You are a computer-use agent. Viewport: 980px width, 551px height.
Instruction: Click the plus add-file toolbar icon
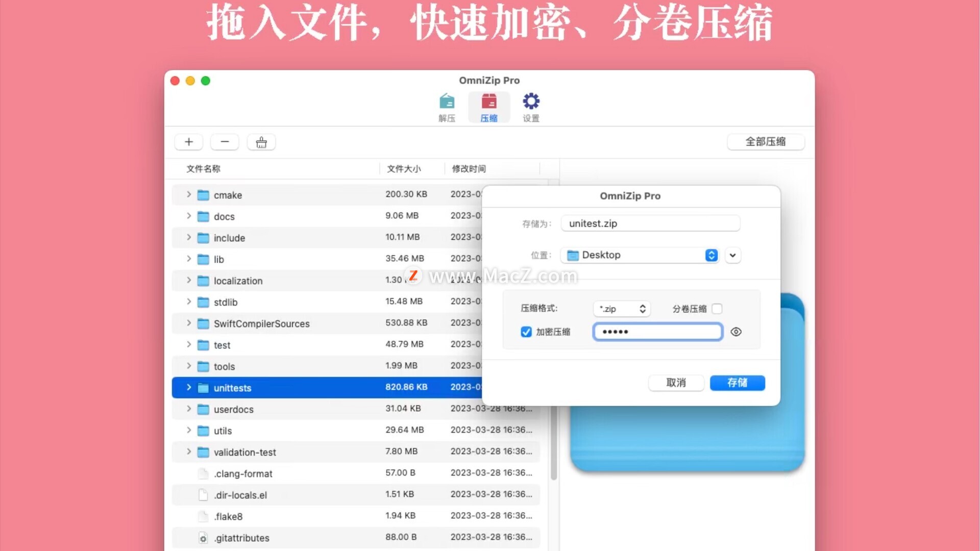[189, 142]
